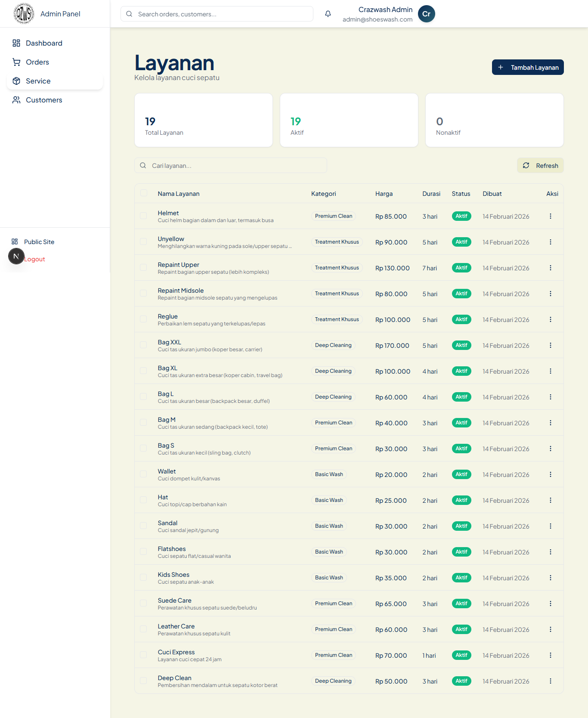Image resolution: width=588 pixels, height=718 pixels.
Task: Open Customers in the sidebar
Action: pos(55,100)
